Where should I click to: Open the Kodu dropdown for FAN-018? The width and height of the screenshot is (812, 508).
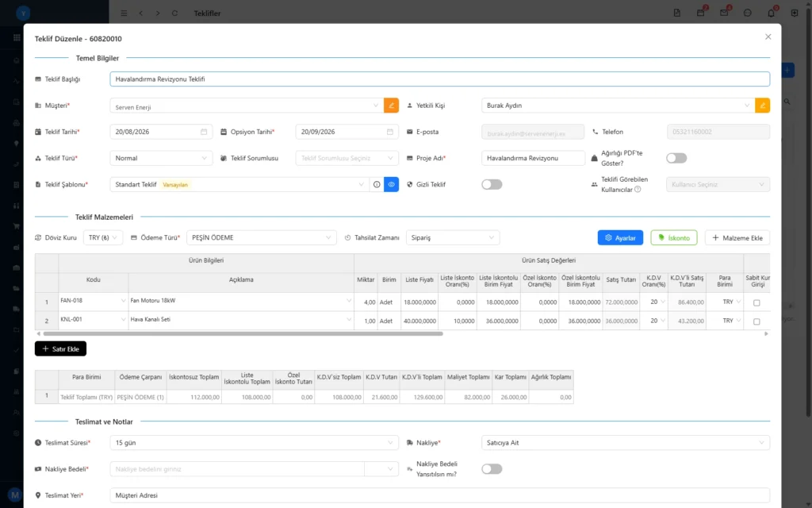coord(94,301)
